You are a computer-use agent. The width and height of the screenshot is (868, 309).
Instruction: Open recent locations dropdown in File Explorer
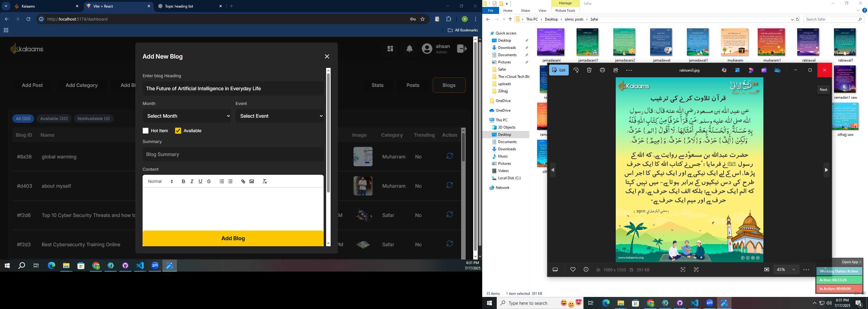(x=504, y=20)
